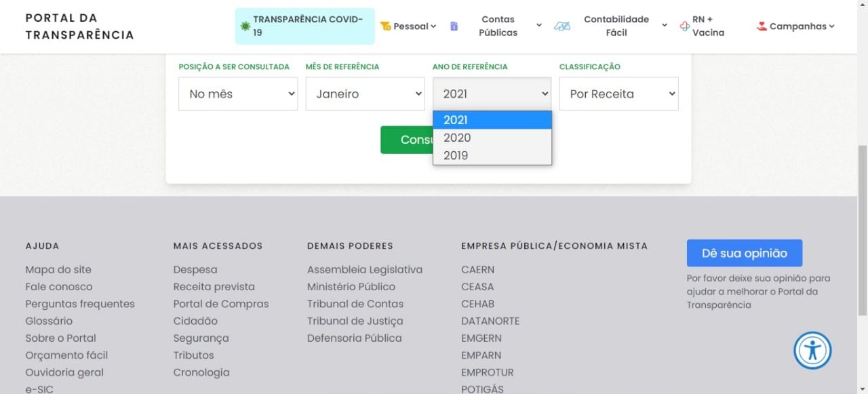Click the red Campanhas icon
The height and width of the screenshot is (394, 868).
pyautogui.click(x=762, y=26)
